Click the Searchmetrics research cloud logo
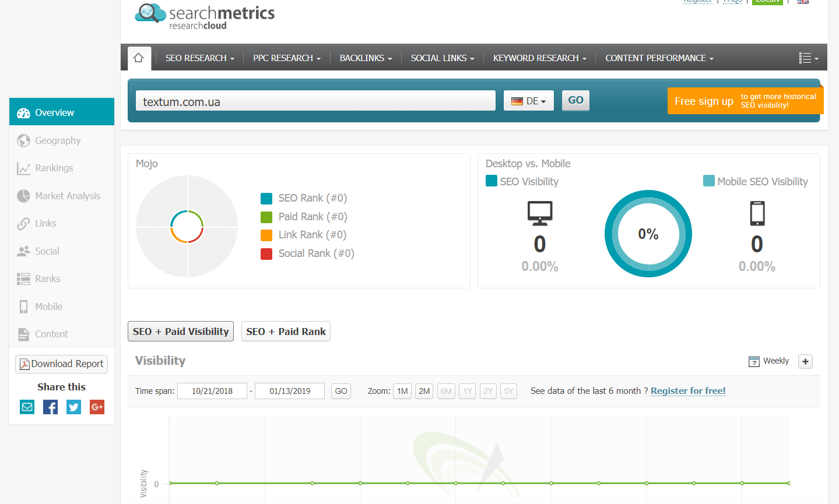The image size is (839, 504). tap(205, 16)
